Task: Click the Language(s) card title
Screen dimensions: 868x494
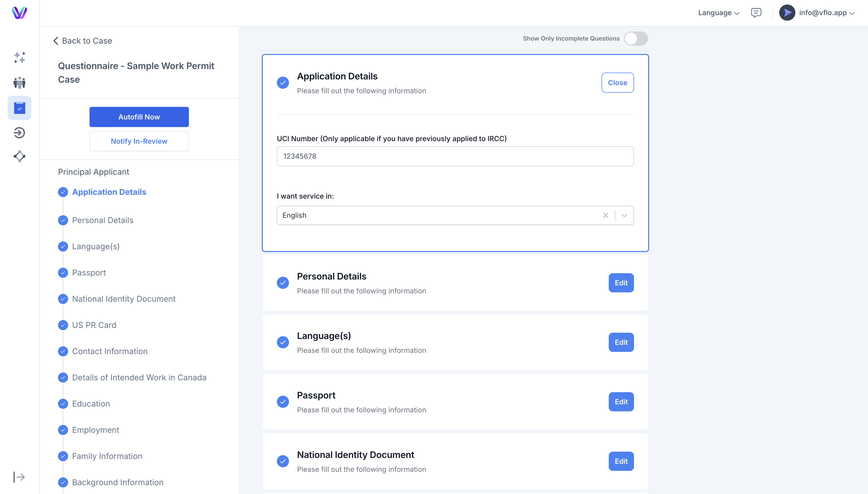Action: click(x=324, y=336)
